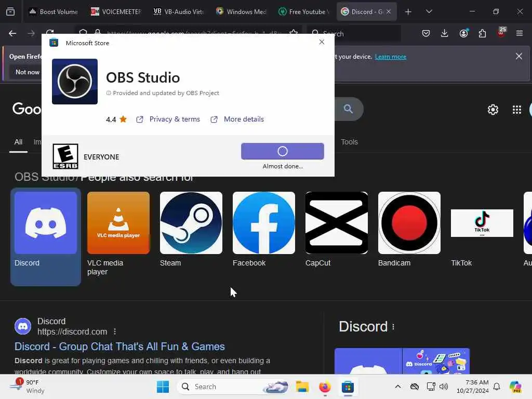Viewport: 532px width, 399px height.
Task: Open File Explorer from taskbar
Action: click(x=302, y=387)
